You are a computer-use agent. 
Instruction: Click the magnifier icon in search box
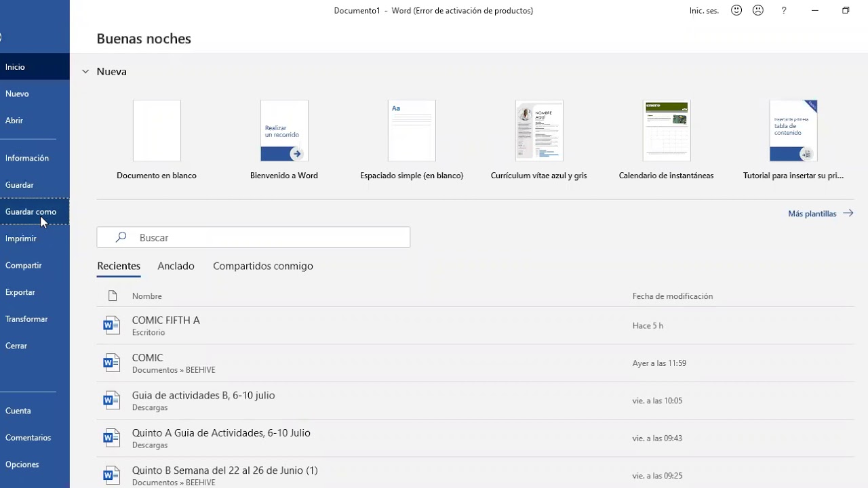pyautogui.click(x=121, y=237)
